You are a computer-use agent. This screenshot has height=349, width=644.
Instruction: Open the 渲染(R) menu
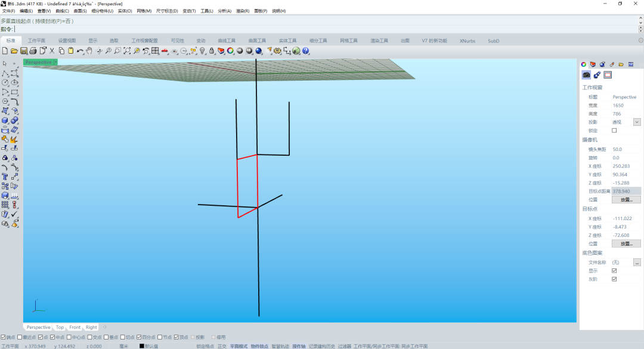(242, 11)
